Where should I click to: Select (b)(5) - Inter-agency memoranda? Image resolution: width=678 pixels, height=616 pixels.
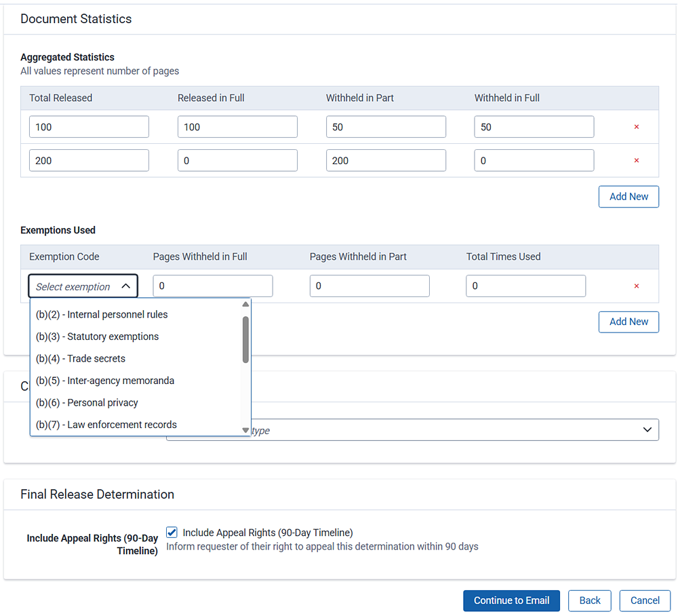pos(105,381)
